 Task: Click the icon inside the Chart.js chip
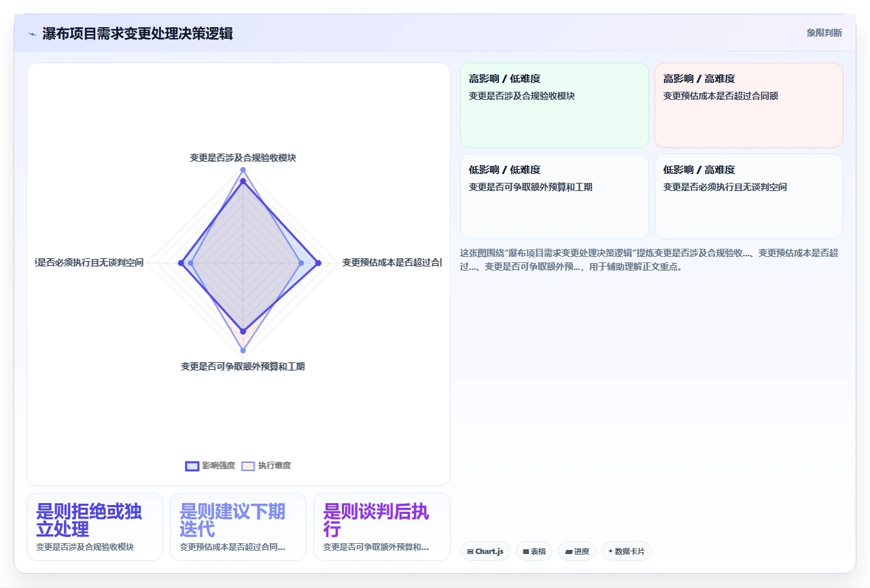(x=470, y=551)
